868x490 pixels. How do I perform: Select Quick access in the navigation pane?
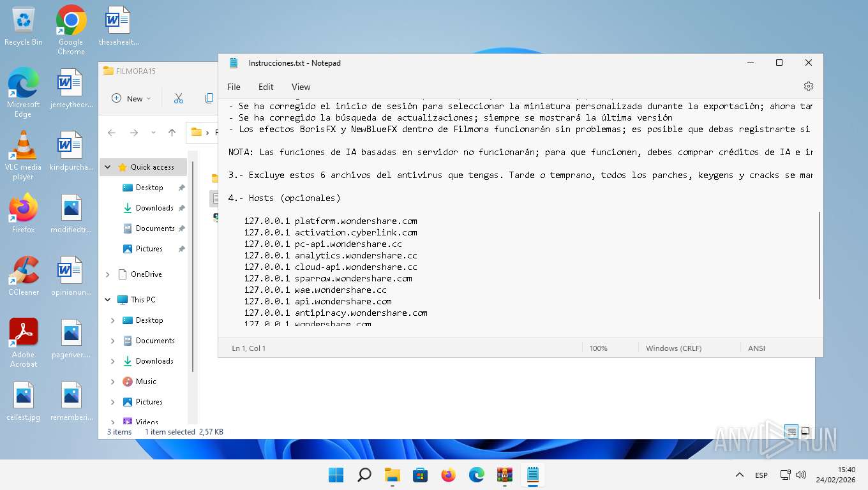coord(152,167)
